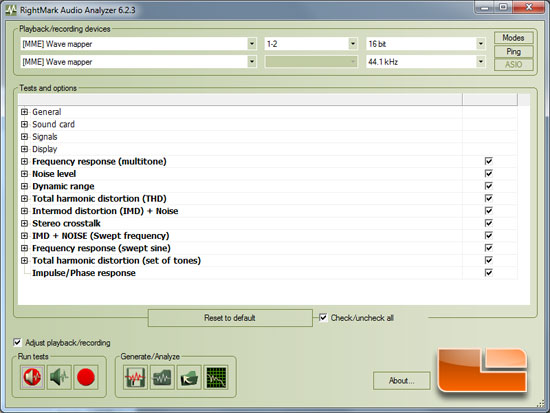
Task: Expand Total harmonic distortion (set of tones) options
Action: click(x=24, y=260)
